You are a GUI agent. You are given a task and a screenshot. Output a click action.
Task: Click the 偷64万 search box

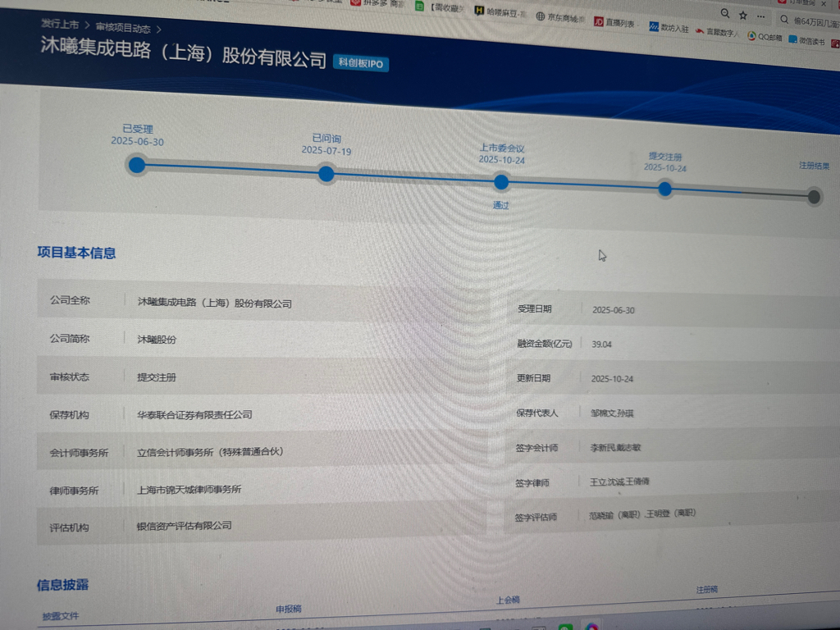(809, 22)
